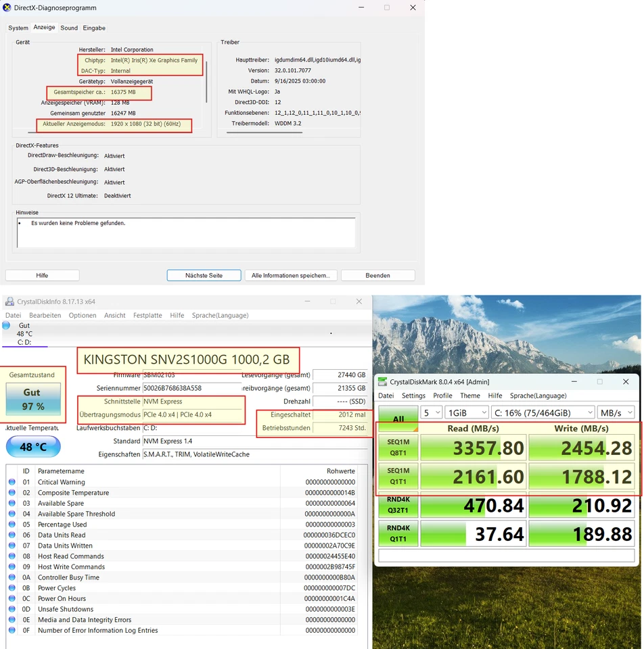Viewport: 644px width, 649px height.
Task: Click the Seriennummer field in CrystalDiskInfo
Action: (192, 388)
